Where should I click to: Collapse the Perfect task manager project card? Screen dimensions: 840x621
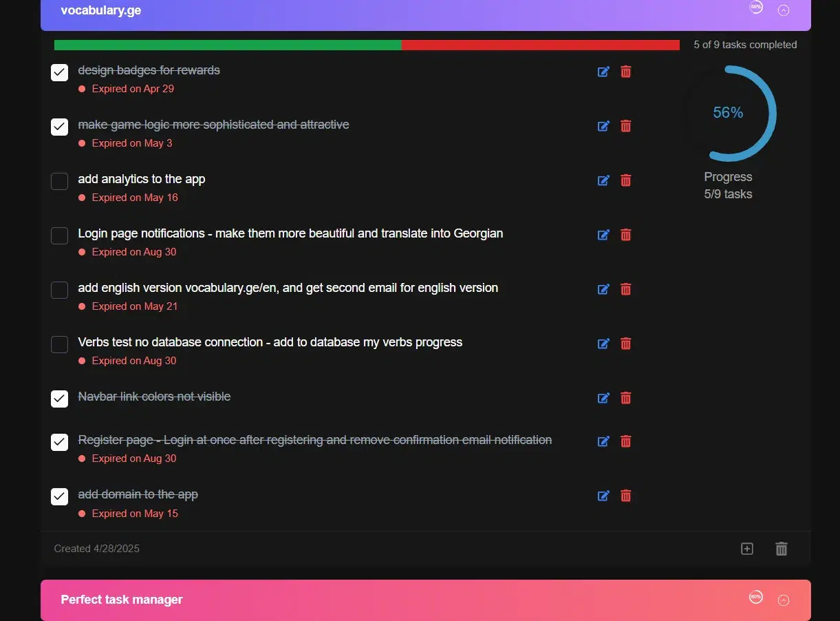784,600
